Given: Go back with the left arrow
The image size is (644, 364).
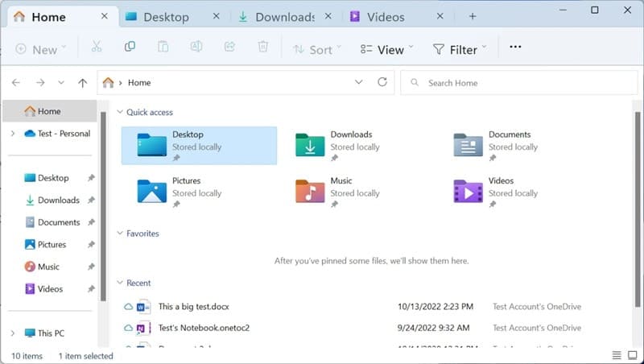Looking at the screenshot, I should (16, 83).
